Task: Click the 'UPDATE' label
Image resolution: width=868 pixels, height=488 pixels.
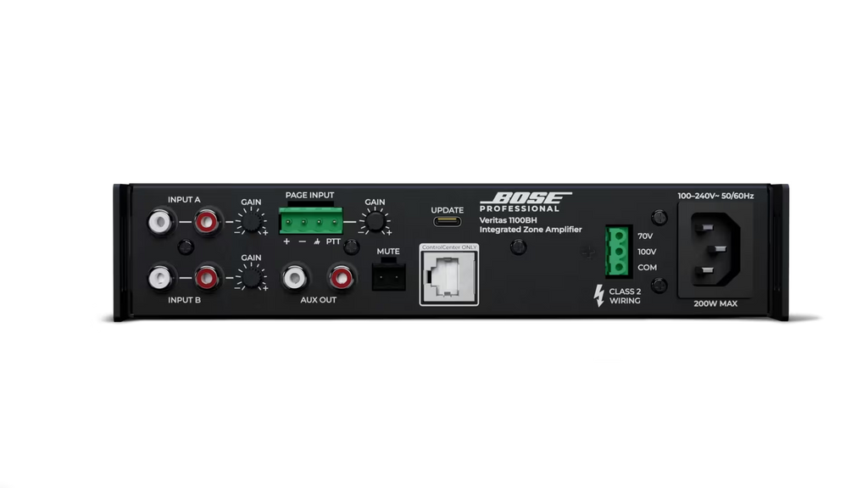Action: point(448,210)
